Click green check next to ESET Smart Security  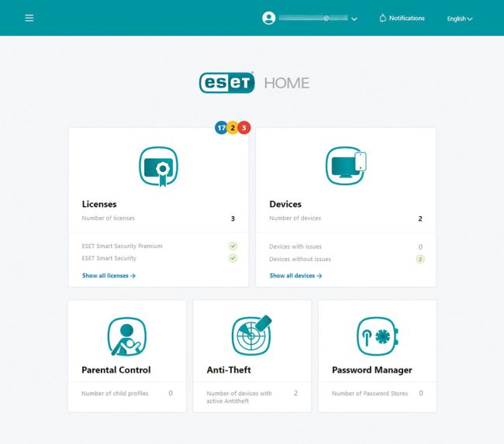click(x=233, y=258)
